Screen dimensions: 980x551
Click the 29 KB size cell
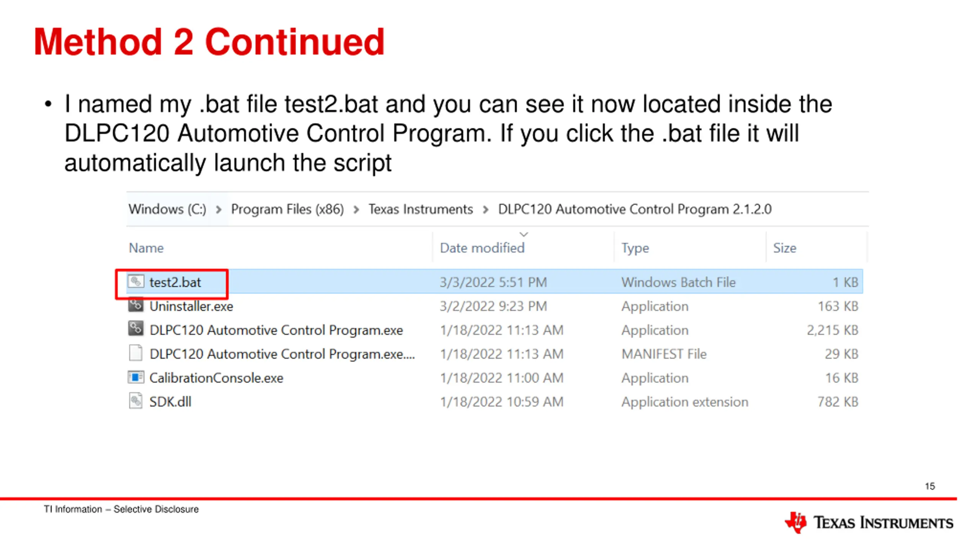841,354
